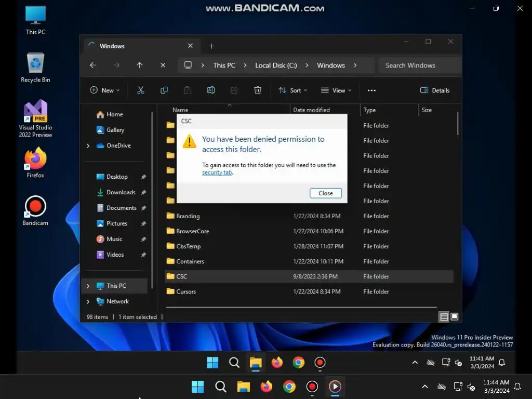Open the Sort dropdown menu
Screen dimensions: 532x399
coord(293,90)
